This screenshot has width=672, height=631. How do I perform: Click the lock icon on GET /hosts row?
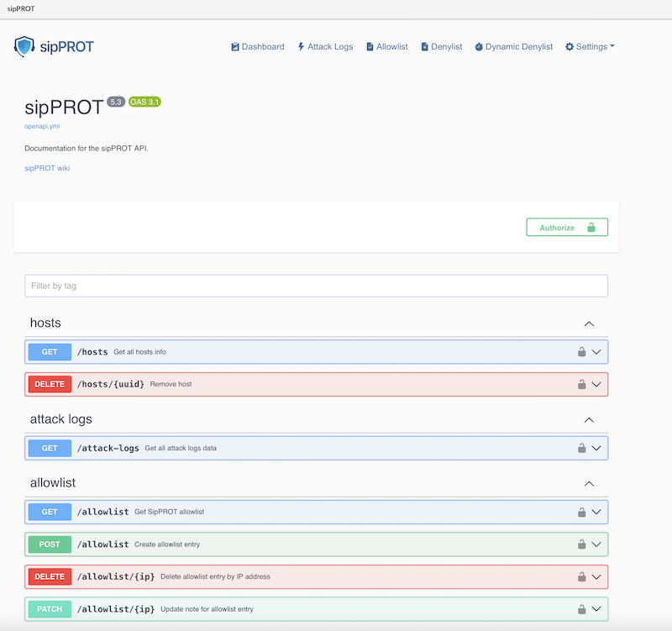tap(581, 352)
